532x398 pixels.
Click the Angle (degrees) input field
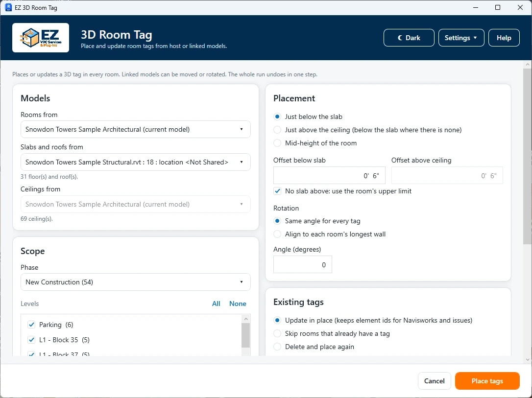(303, 264)
